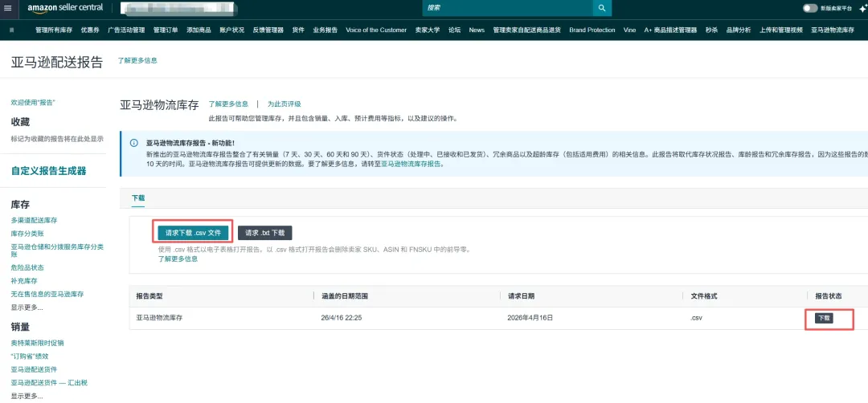Click the Amazon Seller Central logo

point(65,8)
